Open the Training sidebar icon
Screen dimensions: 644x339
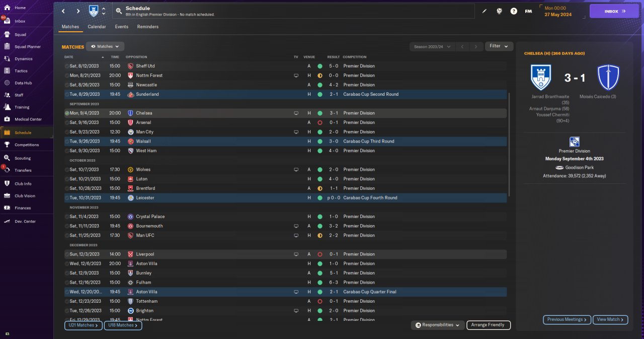[x=7, y=107]
